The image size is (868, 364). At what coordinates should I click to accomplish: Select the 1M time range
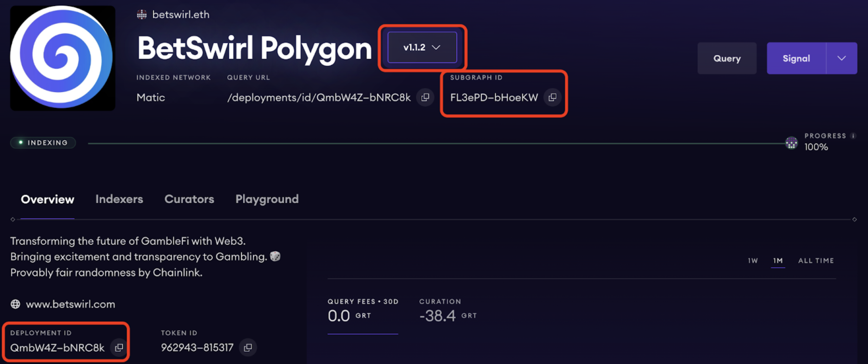(778, 260)
